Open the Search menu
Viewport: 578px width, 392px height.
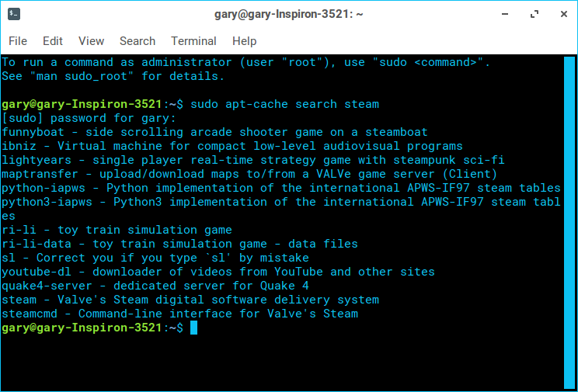(x=138, y=41)
